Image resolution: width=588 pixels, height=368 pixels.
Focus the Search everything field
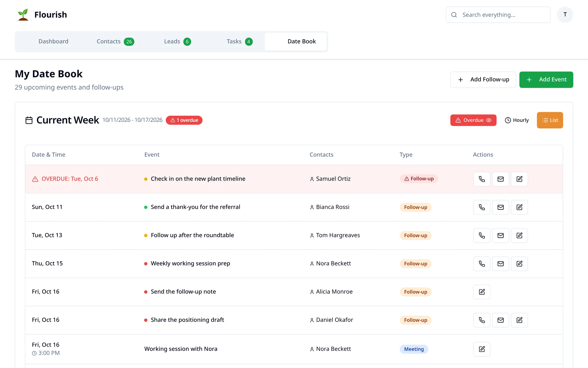[498, 15]
